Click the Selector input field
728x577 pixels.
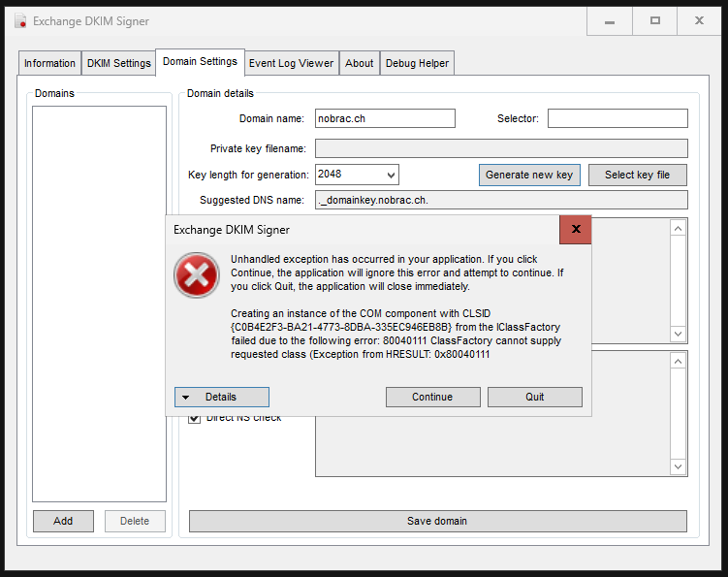click(x=617, y=118)
